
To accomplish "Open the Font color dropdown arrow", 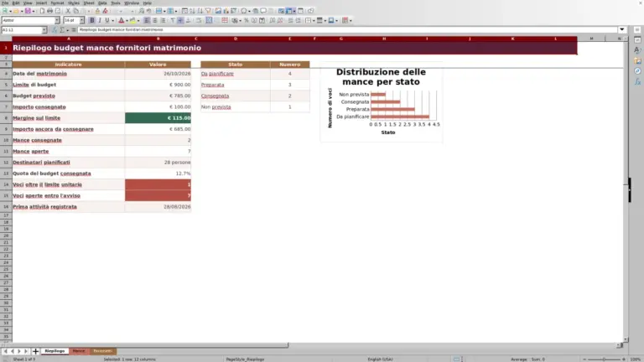I will tap(127, 20).
